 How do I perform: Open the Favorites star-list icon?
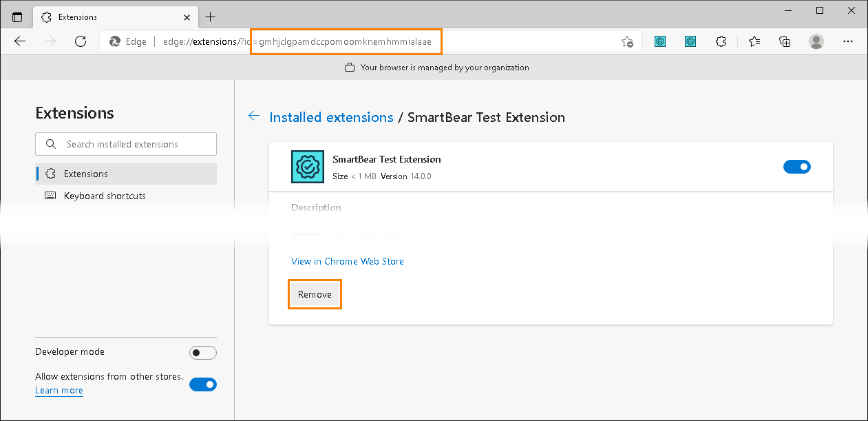[x=754, y=41]
